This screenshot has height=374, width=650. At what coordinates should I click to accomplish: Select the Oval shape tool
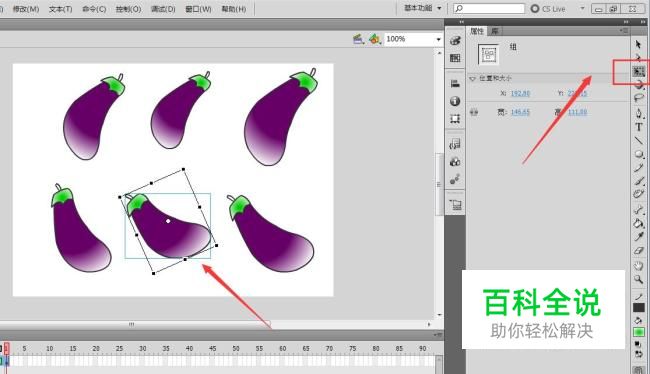[x=639, y=155]
